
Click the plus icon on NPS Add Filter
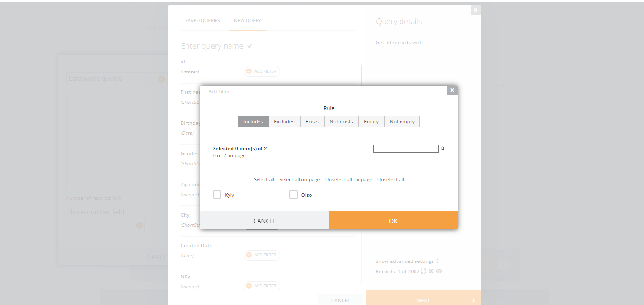(x=249, y=286)
